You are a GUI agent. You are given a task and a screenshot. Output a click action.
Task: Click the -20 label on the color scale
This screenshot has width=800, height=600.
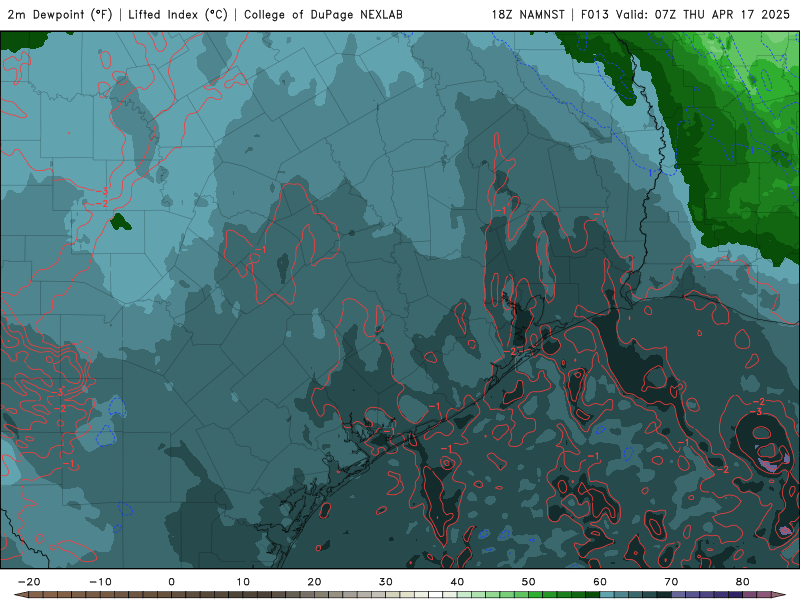tap(29, 582)
